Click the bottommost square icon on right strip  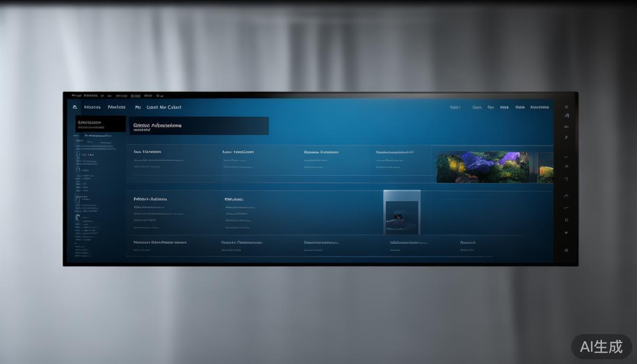566,250
